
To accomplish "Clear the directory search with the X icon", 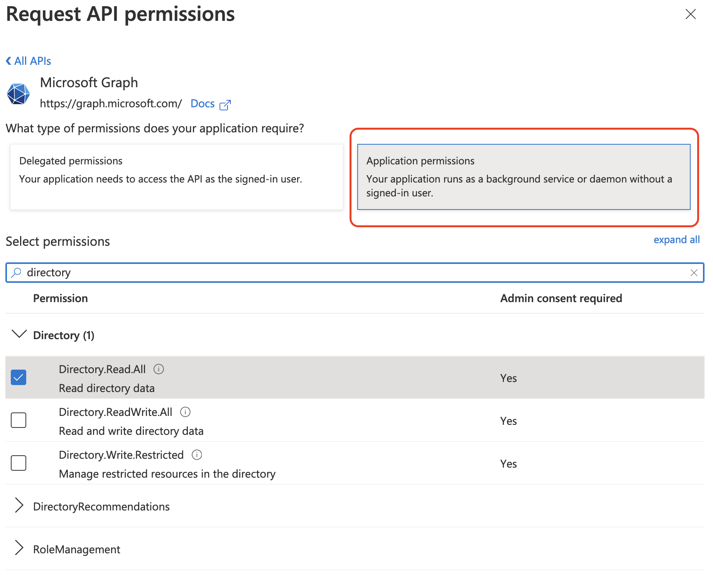I will pyautogui.click(x=694, y=273).
